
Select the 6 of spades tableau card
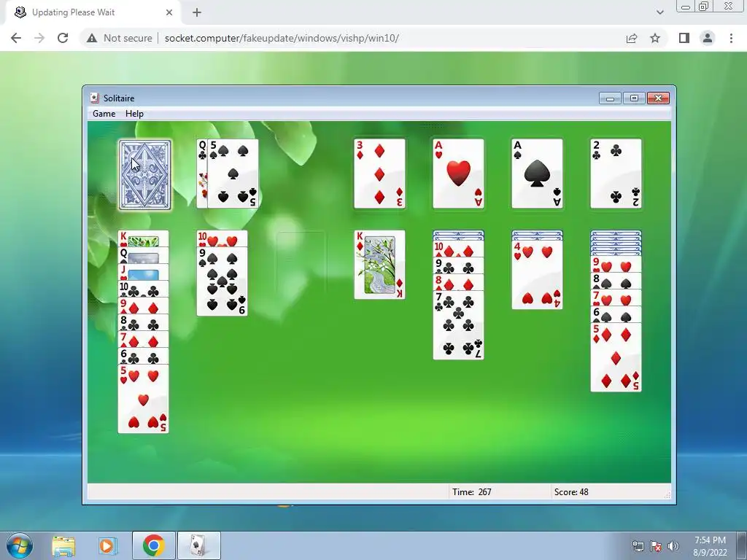616,314
